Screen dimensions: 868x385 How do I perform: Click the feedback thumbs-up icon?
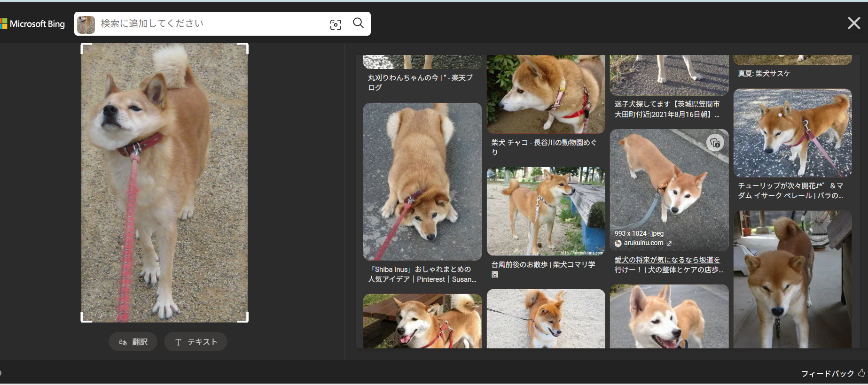point(861,373)
